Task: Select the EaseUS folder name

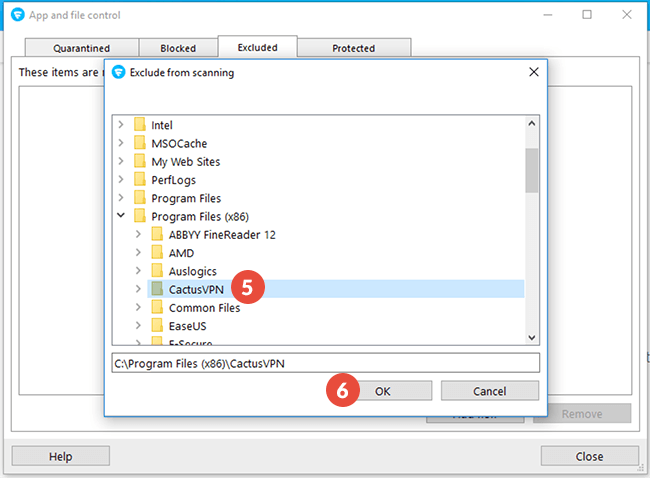Action: click(x=187, y=325)
